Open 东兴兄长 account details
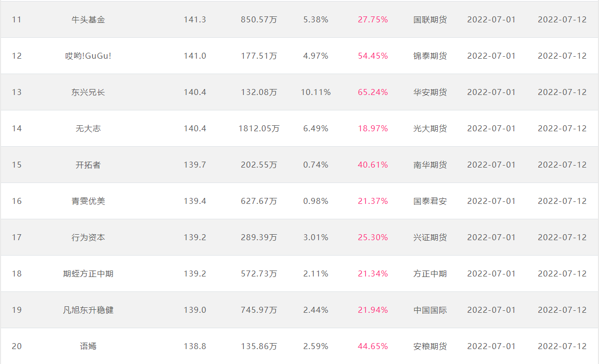The height and width of the screenshot is (364, 599). 88,92
